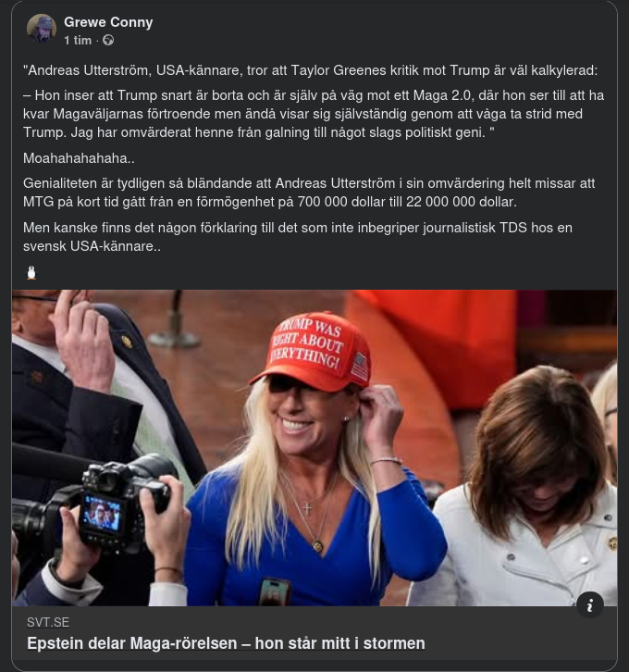This screenshot has width=629, height=672.
Task: Open Grewe Conny's profile picture
Action: pos(42,29)
